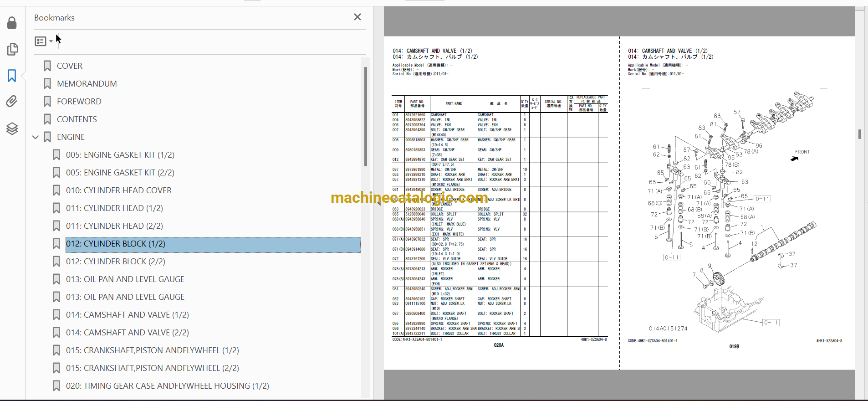Open the MEMORANDUM bookmark
Screen dimensions: 868x401
87,84
